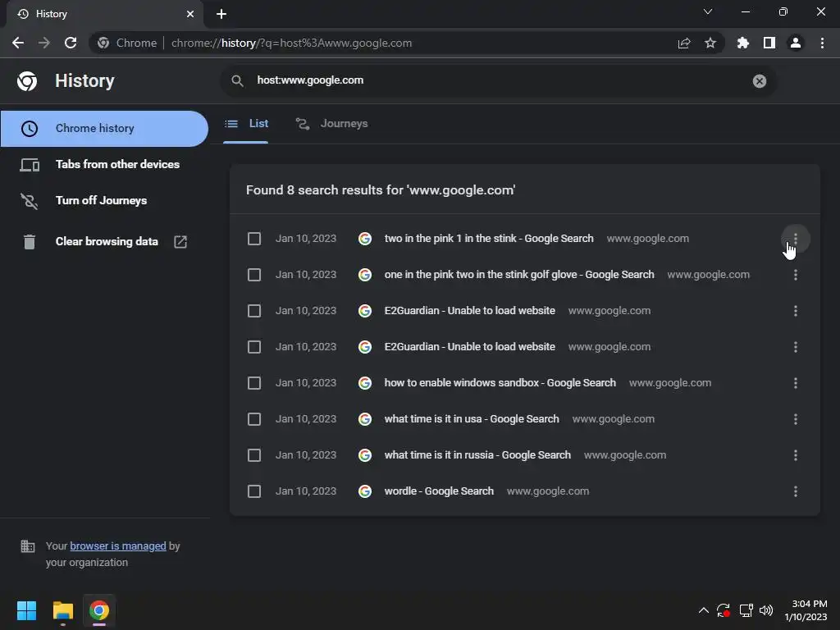Open Tabs from other devices
Viewport: 840px width, 630px height.
[117, 164]
